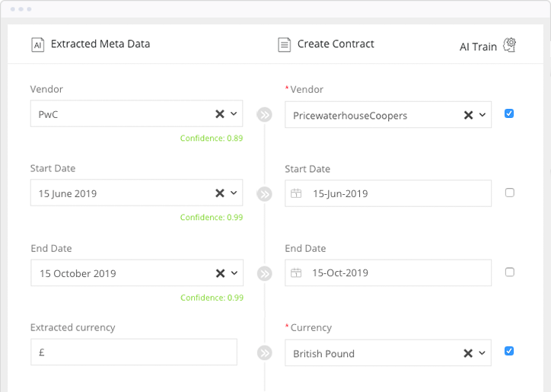Click the transfer arrow beside End Date row

264,273
